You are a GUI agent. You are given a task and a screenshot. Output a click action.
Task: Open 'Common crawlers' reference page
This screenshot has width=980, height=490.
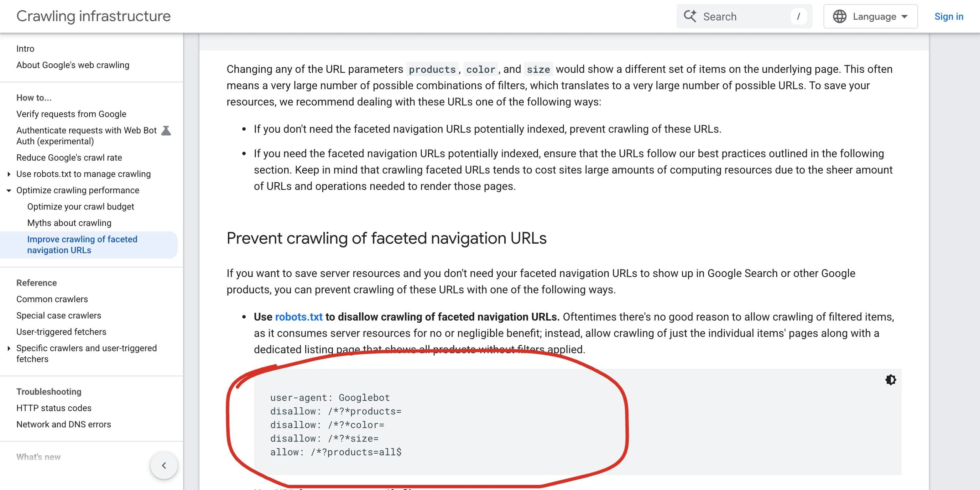click(52, 299)
